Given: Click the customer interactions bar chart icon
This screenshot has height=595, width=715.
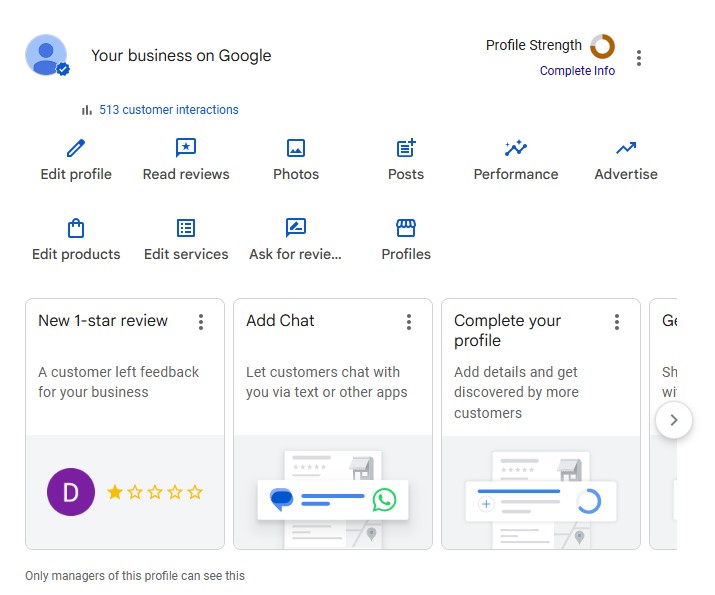Looking at the screenshot, I should 87,110.
